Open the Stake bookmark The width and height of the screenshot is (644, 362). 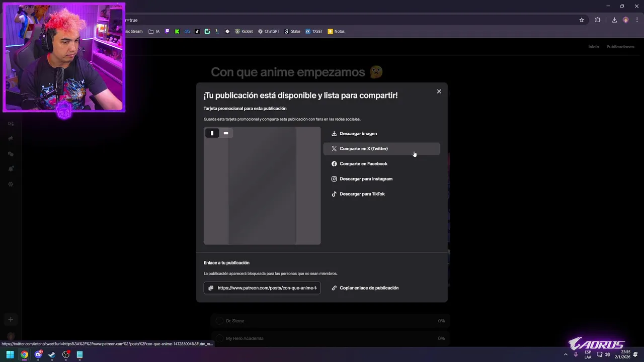(x=292, y=31)
